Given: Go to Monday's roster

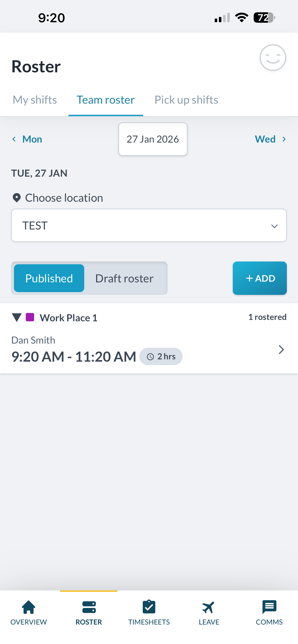Looking at the screenshot, I should 27,139.
